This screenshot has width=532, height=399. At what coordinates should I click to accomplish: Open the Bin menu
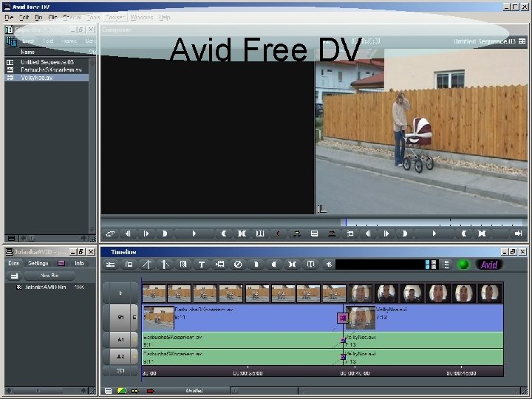38,17
